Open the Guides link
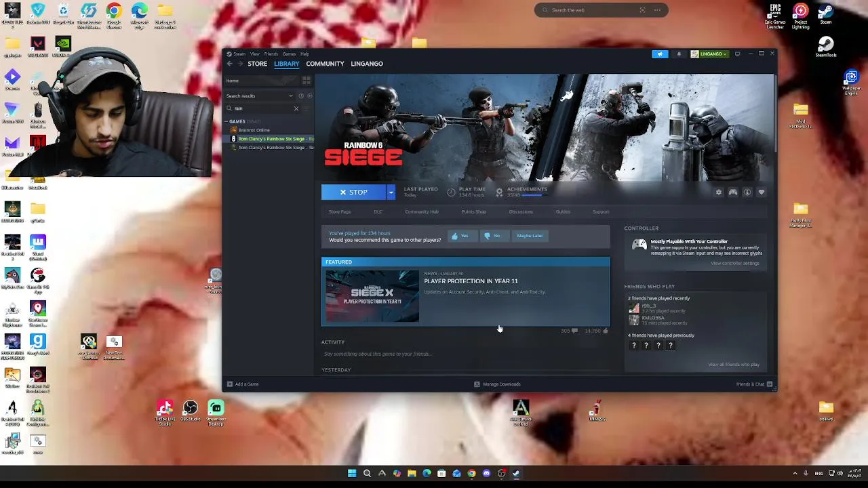Screen dimensions: 868x488 [563, 212]
